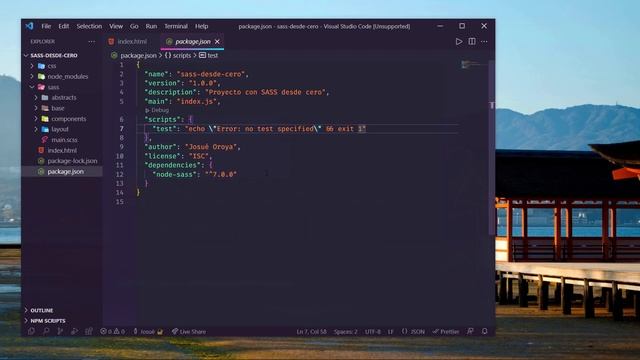The height and width of the screenshot is (360, 640).
Task: Place cursor on the "node-sass" line
Action: (x=194, y=174)
